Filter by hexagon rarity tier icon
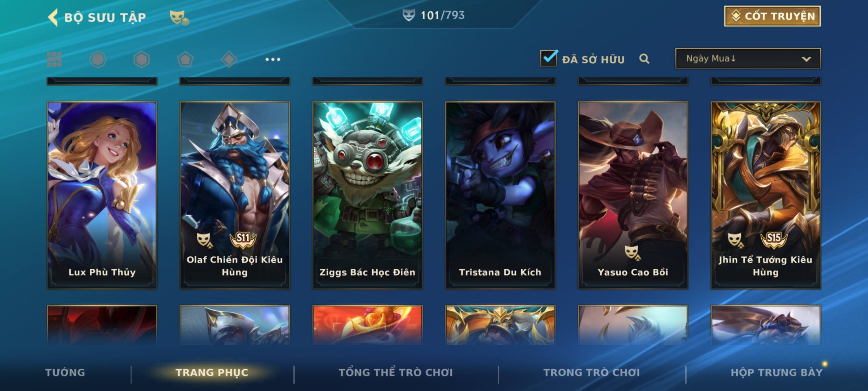The height and width of the screenshot is (391, 868). click(x=141, y=59)
